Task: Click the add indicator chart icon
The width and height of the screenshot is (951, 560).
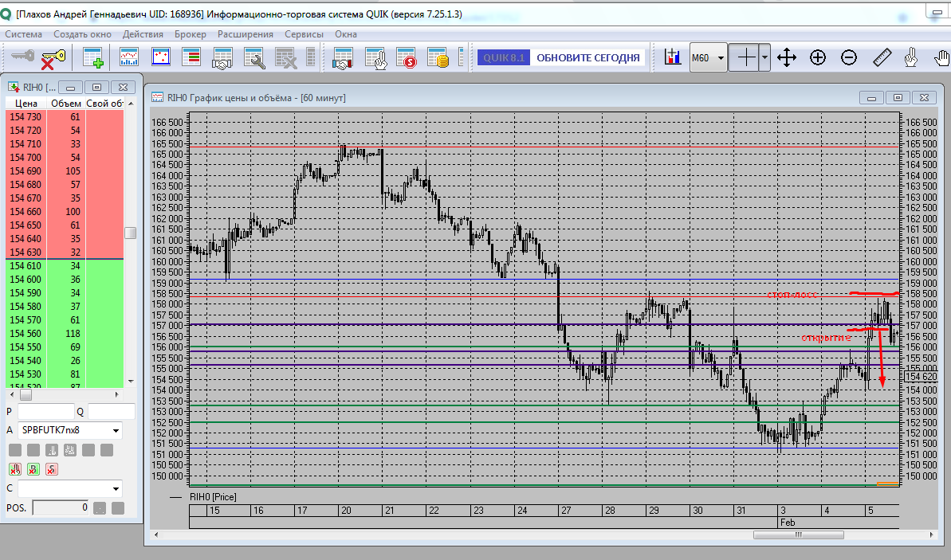Action: tap(672, 57)
